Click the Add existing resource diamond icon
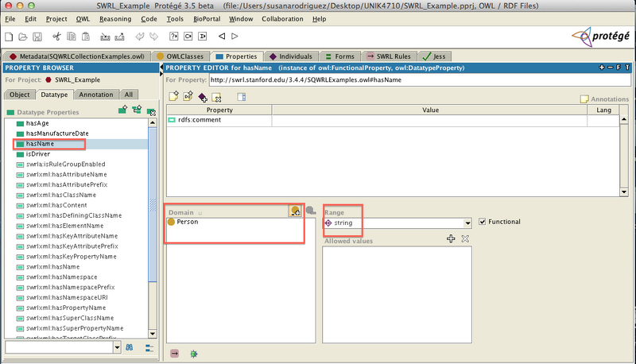The image size is (636, 364). pyautogui.click(x=203, y=97)
